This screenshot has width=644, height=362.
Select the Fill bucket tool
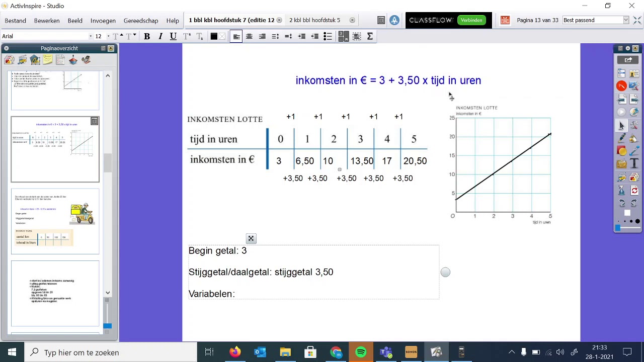634,138
